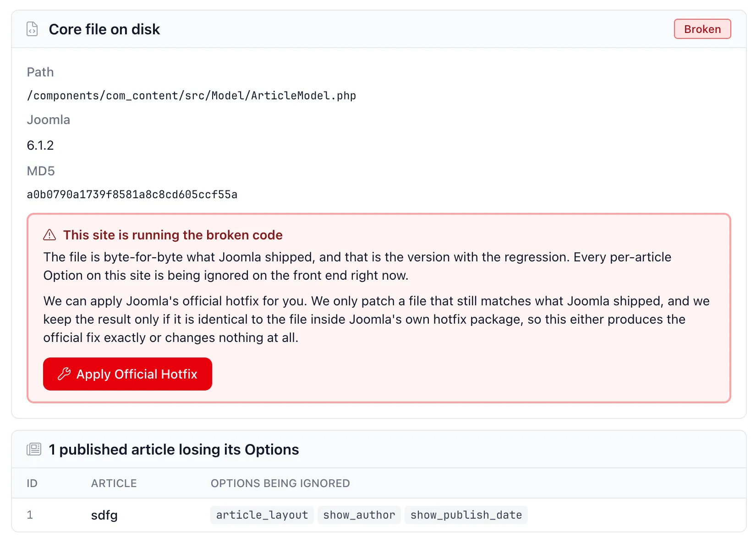756x542 pixels.
Task: Click the show_author option tag
Action: coord(359,515)
